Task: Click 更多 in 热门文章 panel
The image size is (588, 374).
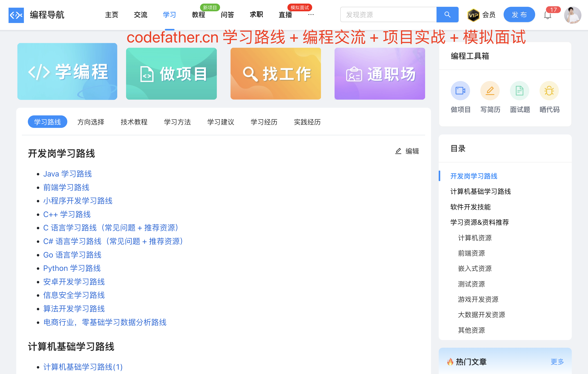Action: (x=557, y=362)
